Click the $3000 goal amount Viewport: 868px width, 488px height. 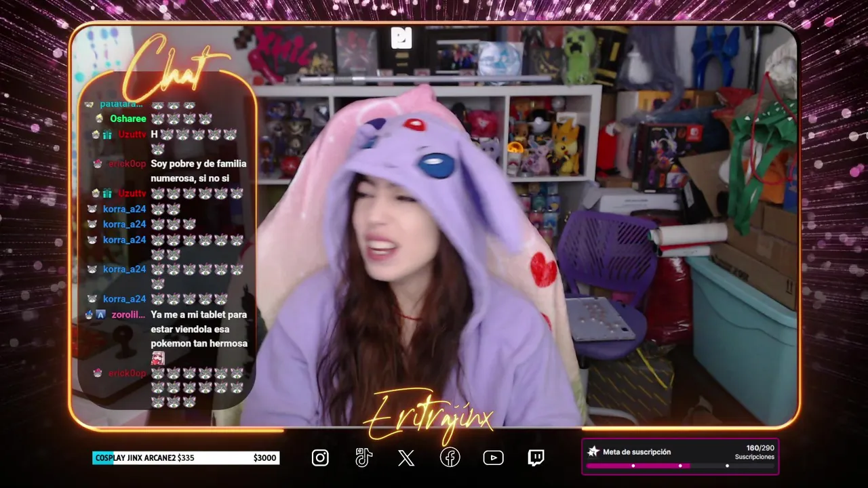[x=264, y=458]
